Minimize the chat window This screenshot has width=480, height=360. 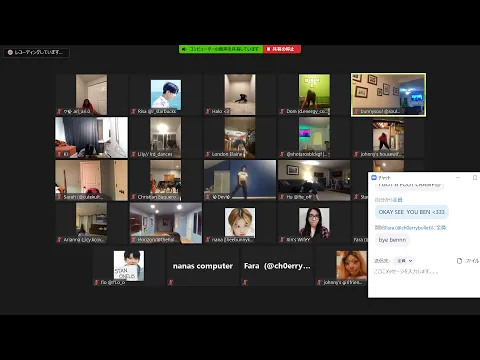click(x=458, y=178)
